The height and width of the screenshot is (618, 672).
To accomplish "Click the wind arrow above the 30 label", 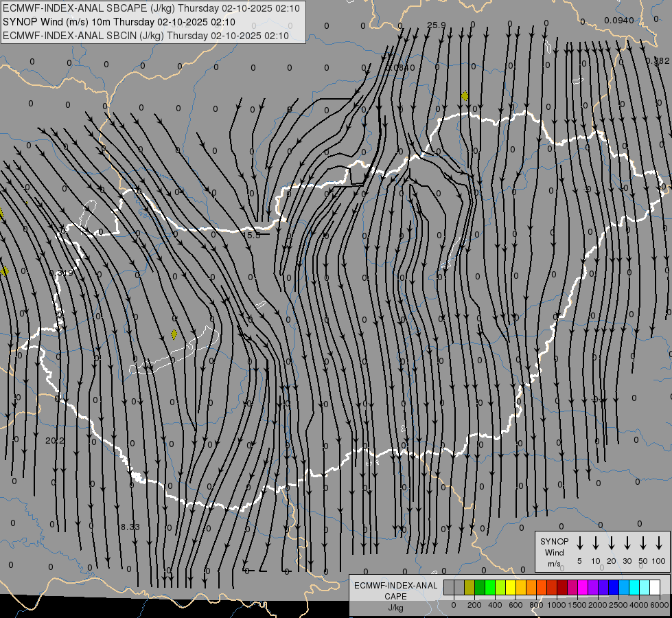I will pyautogui.click(x=627, y=543).
